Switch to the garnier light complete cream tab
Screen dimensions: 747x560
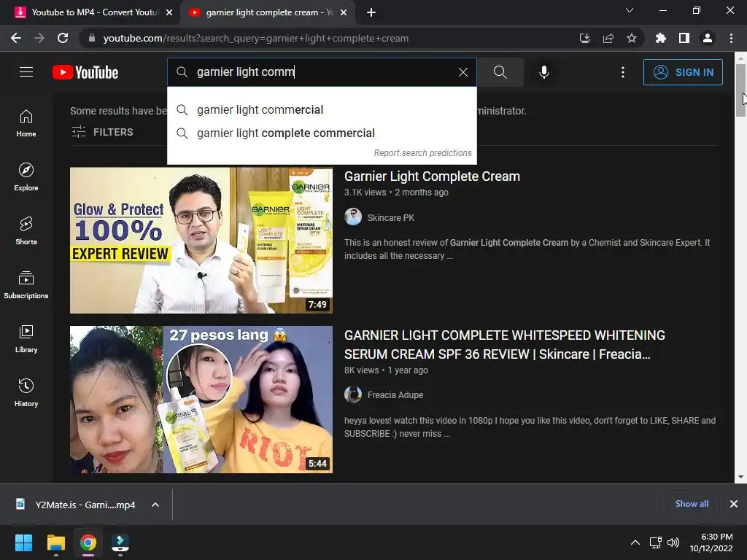tap(267, 12)
